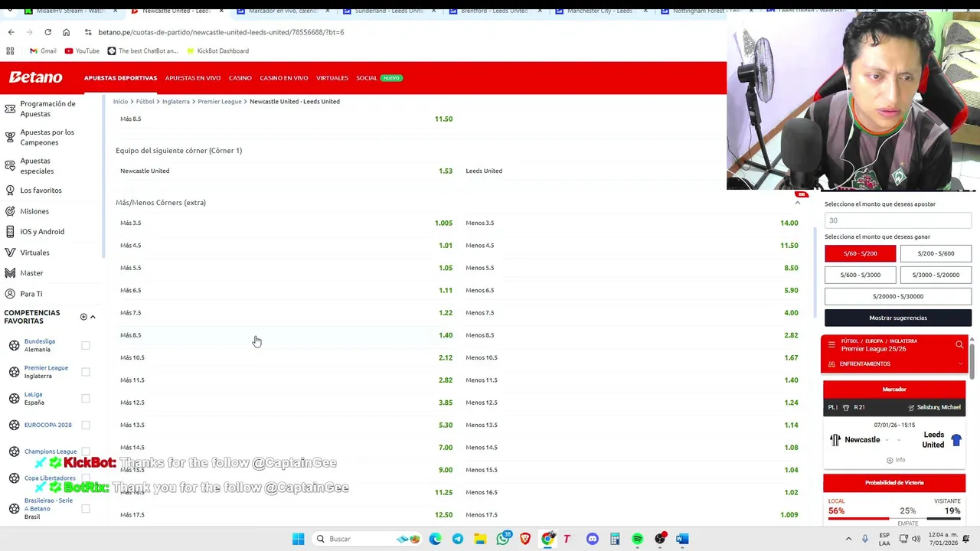Screen dimensions: 980x551
Task: Open iOS y Android sidebar item
Action: tap(42, 231)
